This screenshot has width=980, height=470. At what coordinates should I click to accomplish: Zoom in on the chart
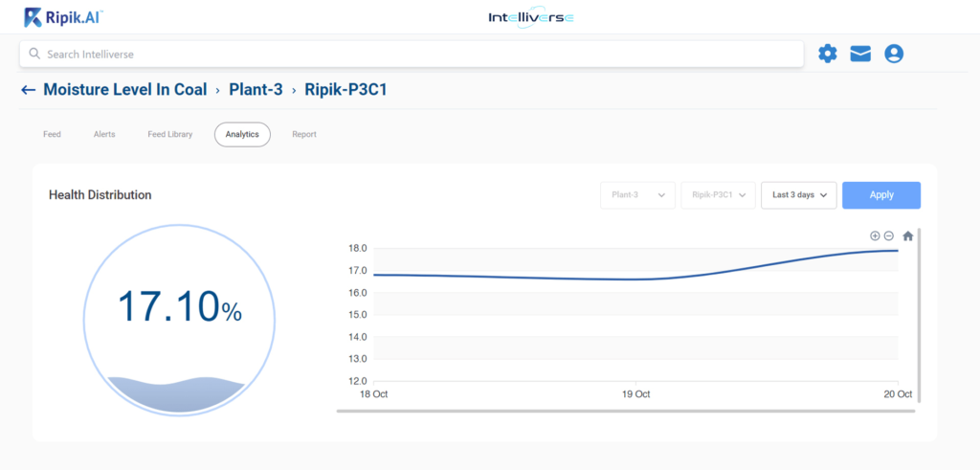875,235
